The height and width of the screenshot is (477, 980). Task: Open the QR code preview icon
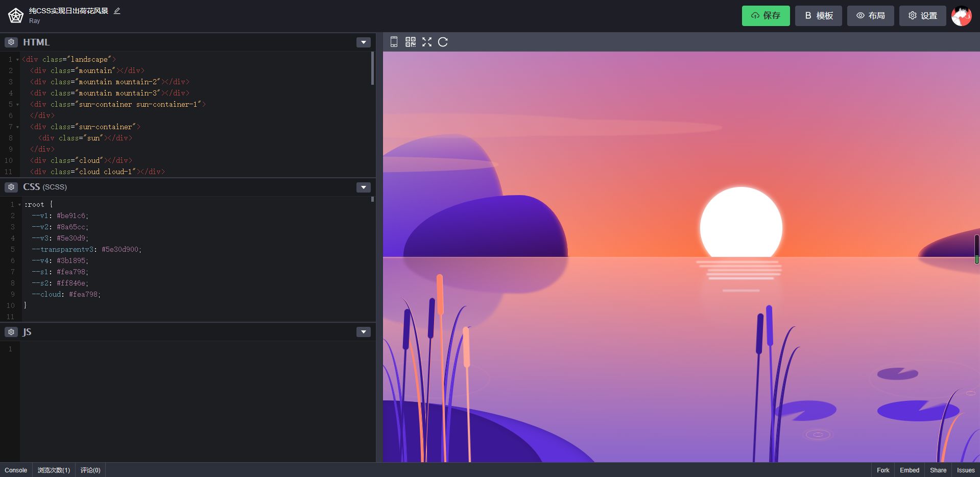pos(410,42)
